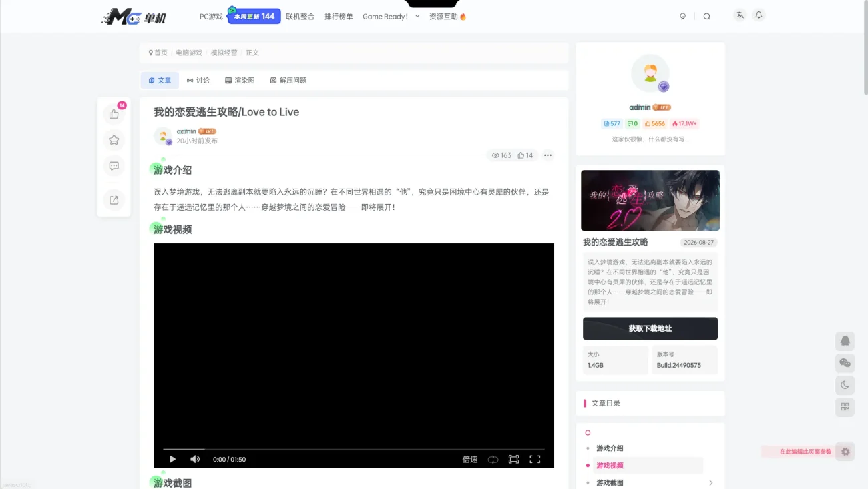Enter video fullscreen mode

tap(535, 459)
